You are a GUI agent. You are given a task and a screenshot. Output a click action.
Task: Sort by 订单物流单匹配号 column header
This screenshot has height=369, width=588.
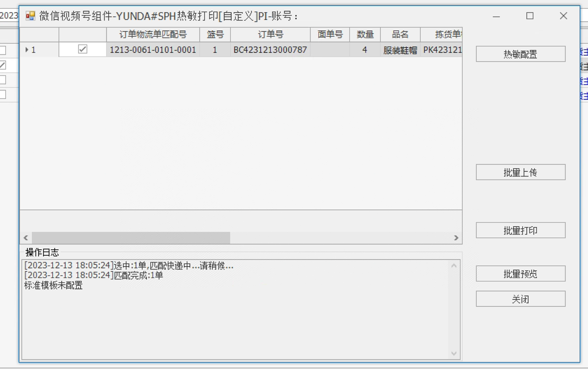153,35
